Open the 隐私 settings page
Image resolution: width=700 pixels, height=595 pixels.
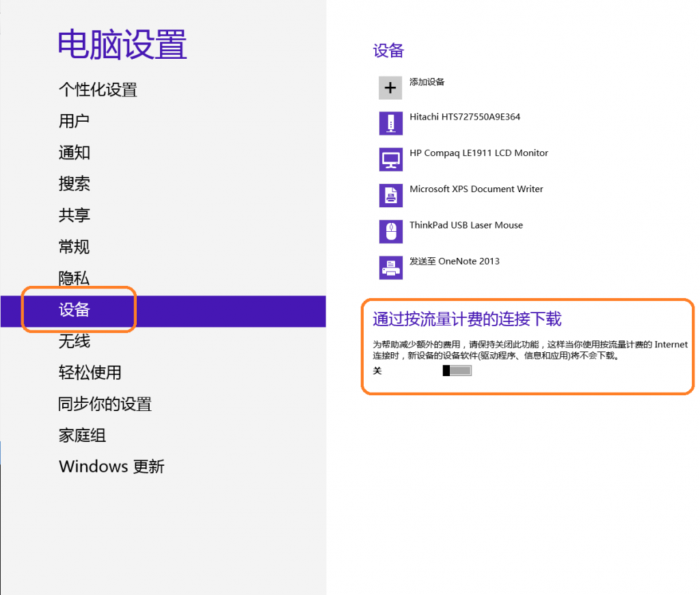pyautogui.click(x=74, y=278)
